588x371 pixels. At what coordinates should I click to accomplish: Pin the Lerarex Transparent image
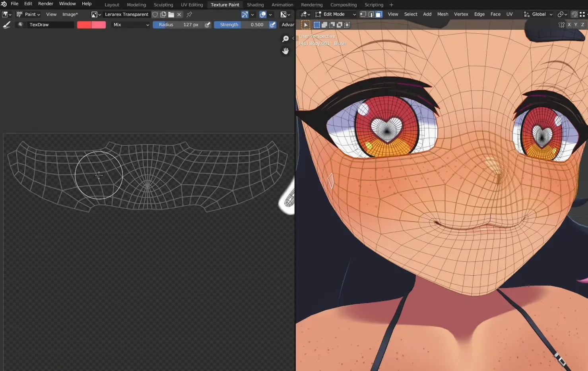point(189,14)
